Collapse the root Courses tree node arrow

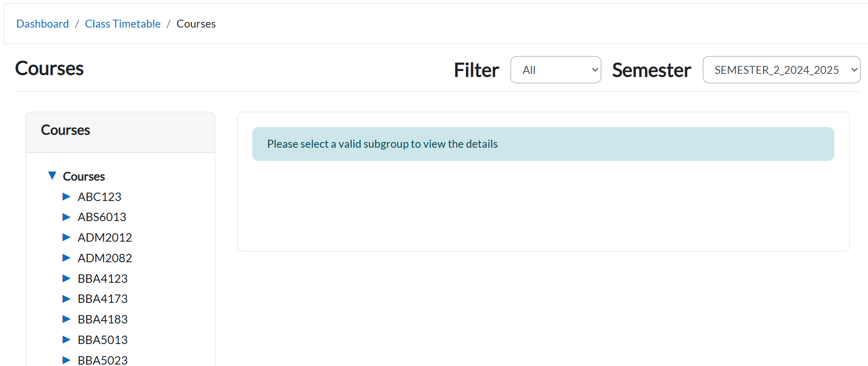pyautogui.click(x=52, y=176)
